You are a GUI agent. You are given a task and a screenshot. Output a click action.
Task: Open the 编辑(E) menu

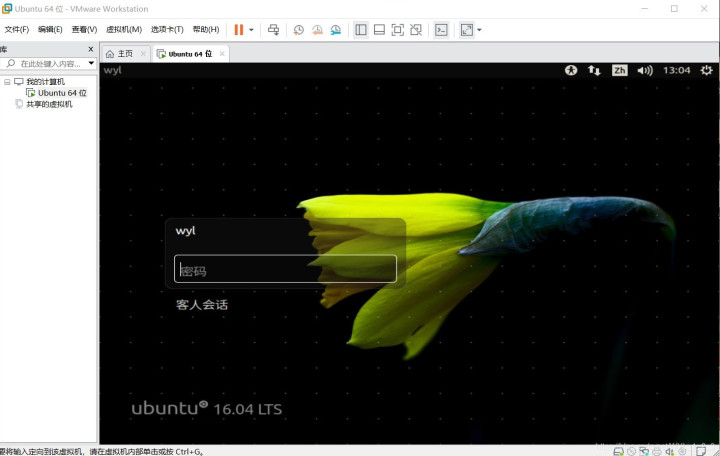click(x=50, y=29)
